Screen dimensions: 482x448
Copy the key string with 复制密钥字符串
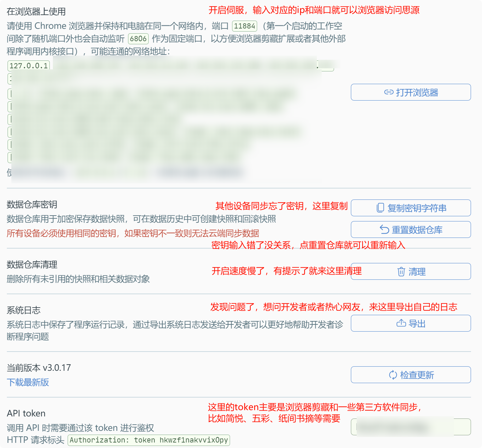[411, 208]
